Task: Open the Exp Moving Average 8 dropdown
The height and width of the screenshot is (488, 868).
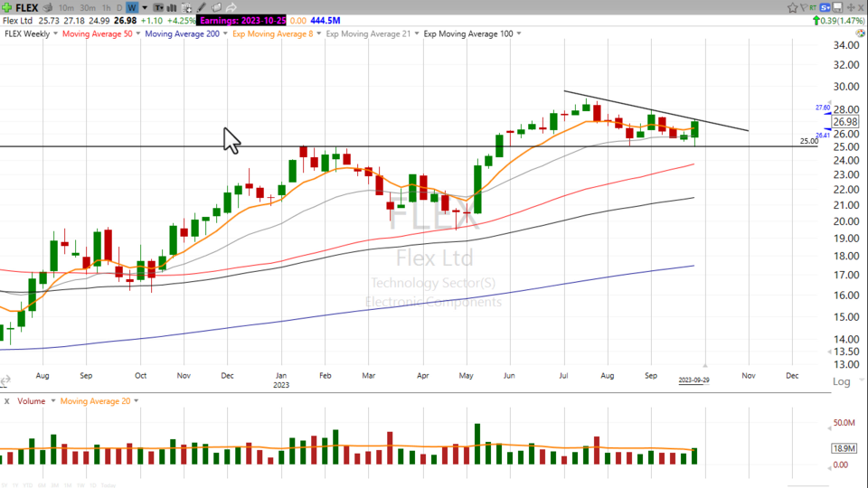Action: [319, 33]
